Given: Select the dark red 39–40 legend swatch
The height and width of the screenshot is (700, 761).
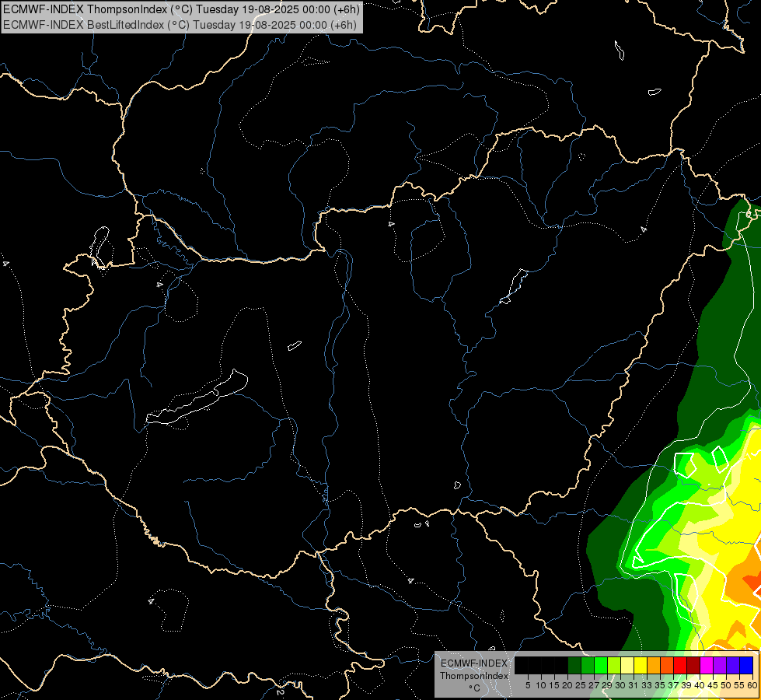Looking at the screenshot, I should (693, 666).
